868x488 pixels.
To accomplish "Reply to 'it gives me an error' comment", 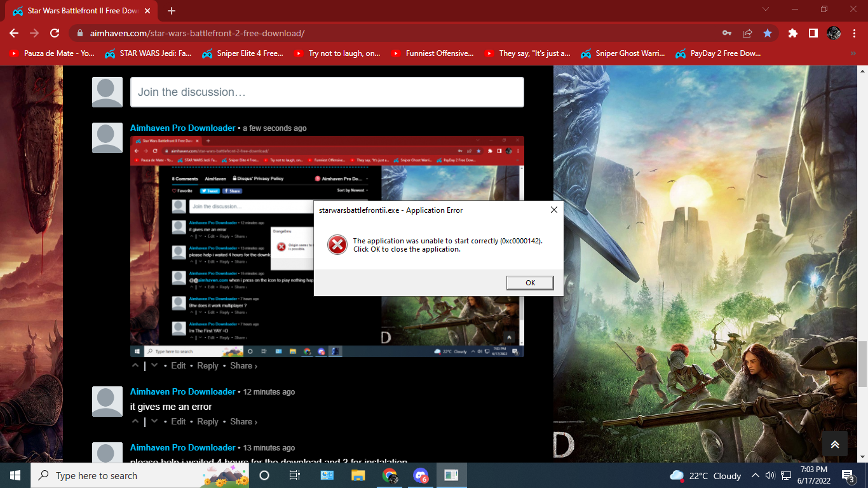I will pyautogui.click(x=208, y=421).
